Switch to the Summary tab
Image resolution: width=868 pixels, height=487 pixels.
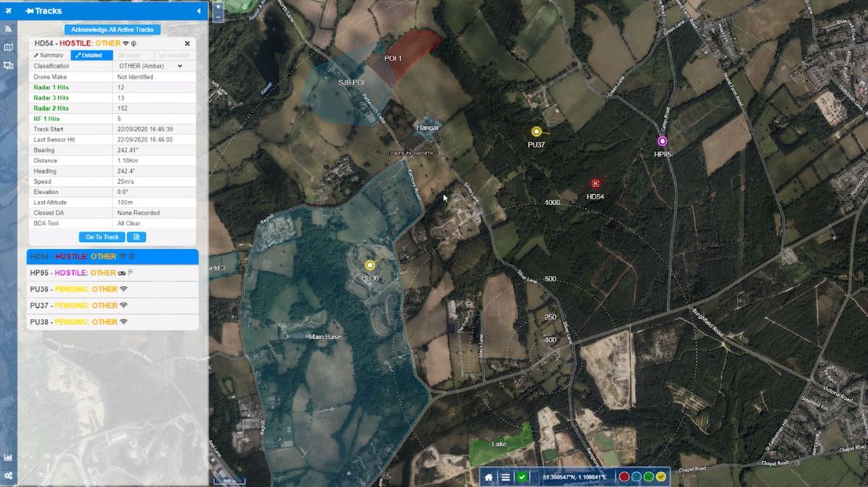click(x=49, y=56)
